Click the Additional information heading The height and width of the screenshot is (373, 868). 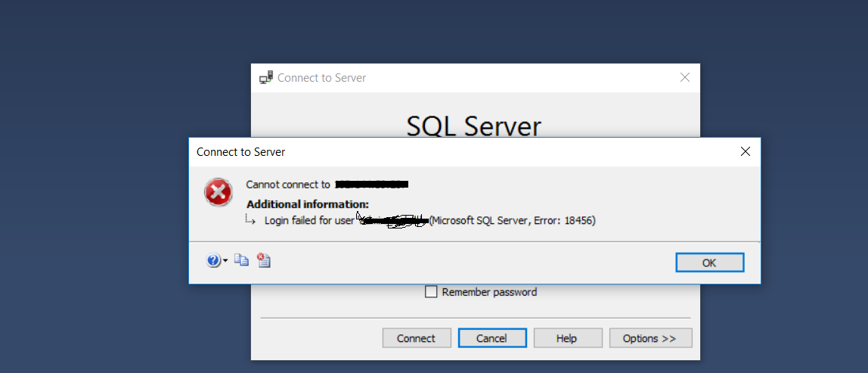coord(308,204)
